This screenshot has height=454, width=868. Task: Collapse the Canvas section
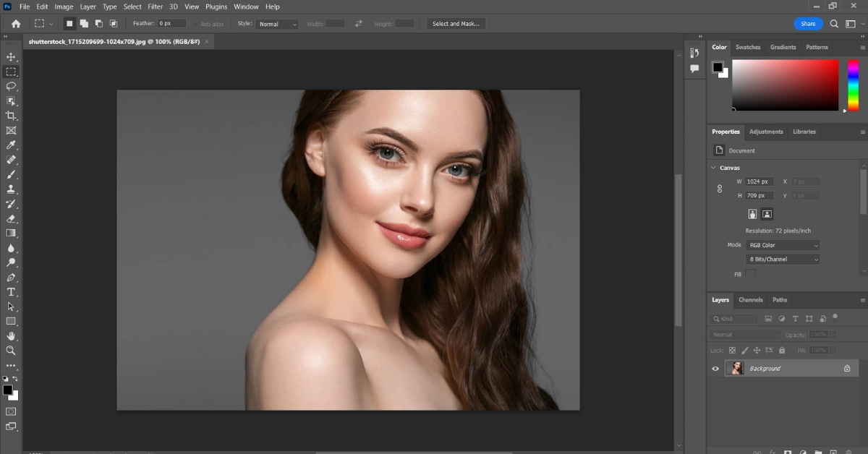[x=714, y=168]
